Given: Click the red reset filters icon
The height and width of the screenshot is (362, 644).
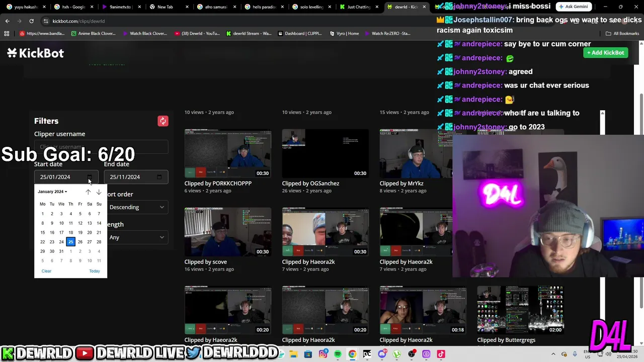Looking at the screenshot, I should point(163,121).
